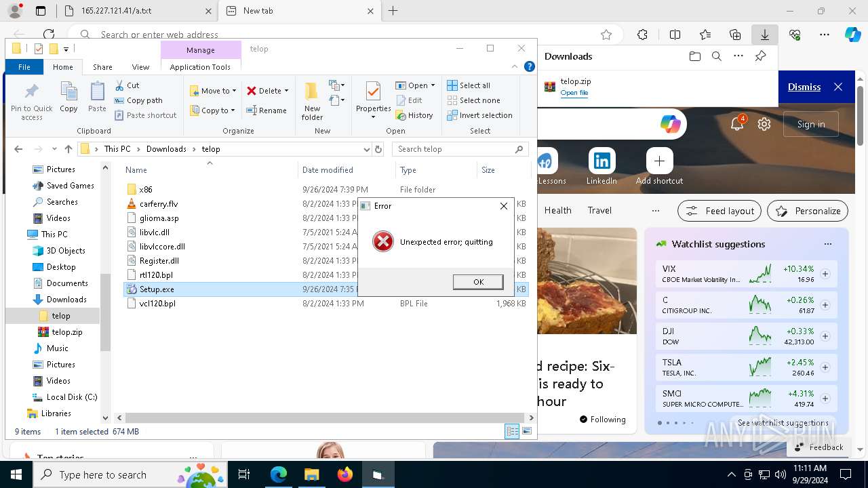Select the glioma.asp file
Screen dimensions: 868x488
click(x=159, y=218)
